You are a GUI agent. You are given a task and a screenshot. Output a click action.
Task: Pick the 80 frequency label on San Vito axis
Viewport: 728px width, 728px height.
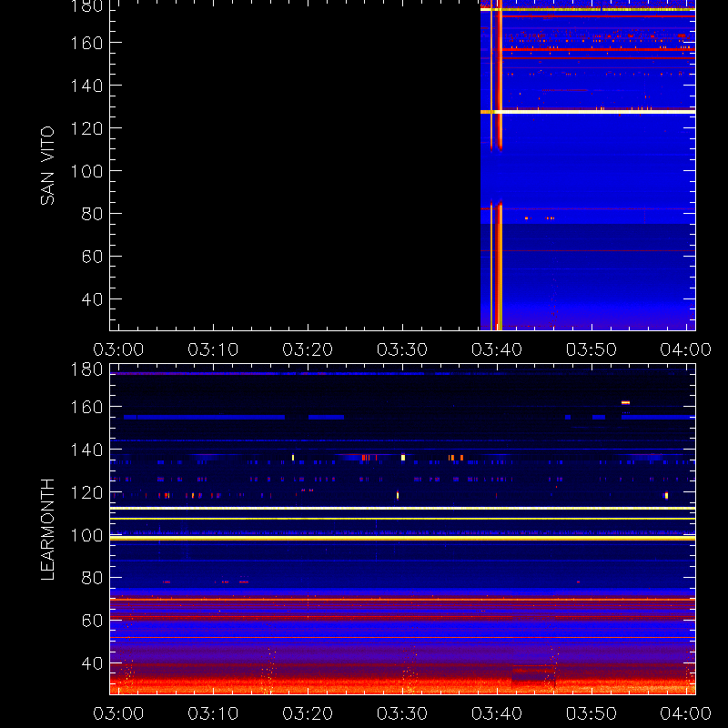93,214
